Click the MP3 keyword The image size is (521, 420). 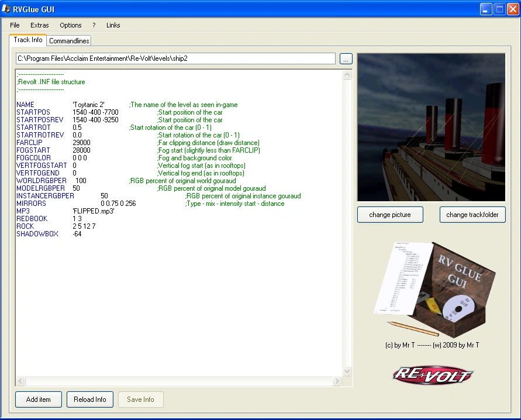23,212
